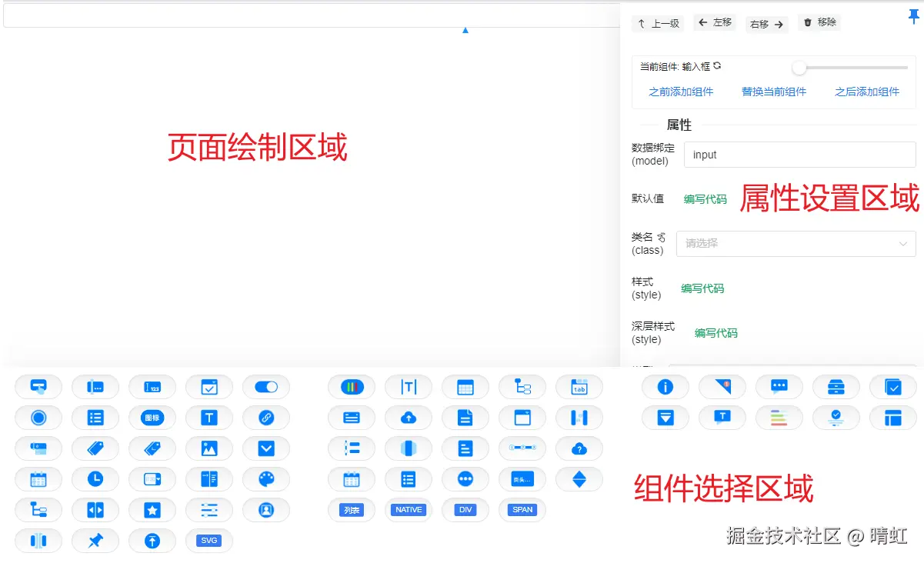
Task: Select the SPAN component button
Action: pyautogui.click(x=522, y=510)
